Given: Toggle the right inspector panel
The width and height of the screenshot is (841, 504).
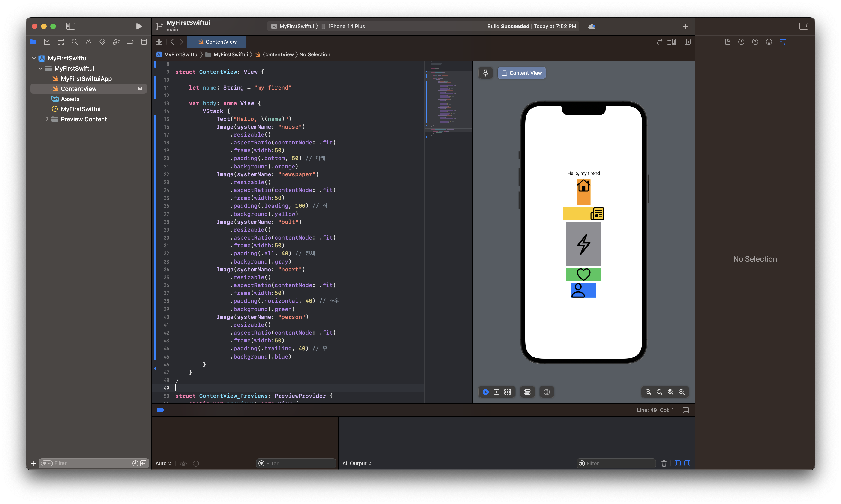Looking at the screenshot, I should click(803, 26).
